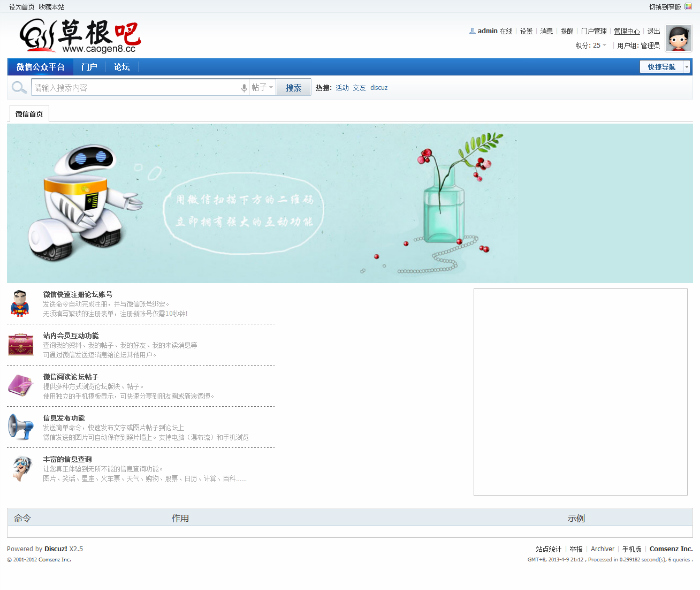The width and height of the screenshot is (700, 590).
Task: Click the blue megaphone publish icon
Action: click(20, 426)
